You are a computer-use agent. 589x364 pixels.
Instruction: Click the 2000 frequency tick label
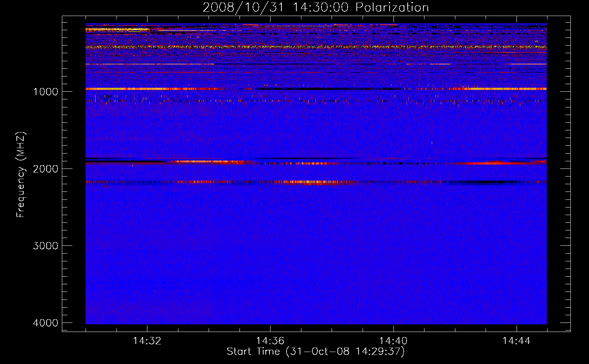46,169
